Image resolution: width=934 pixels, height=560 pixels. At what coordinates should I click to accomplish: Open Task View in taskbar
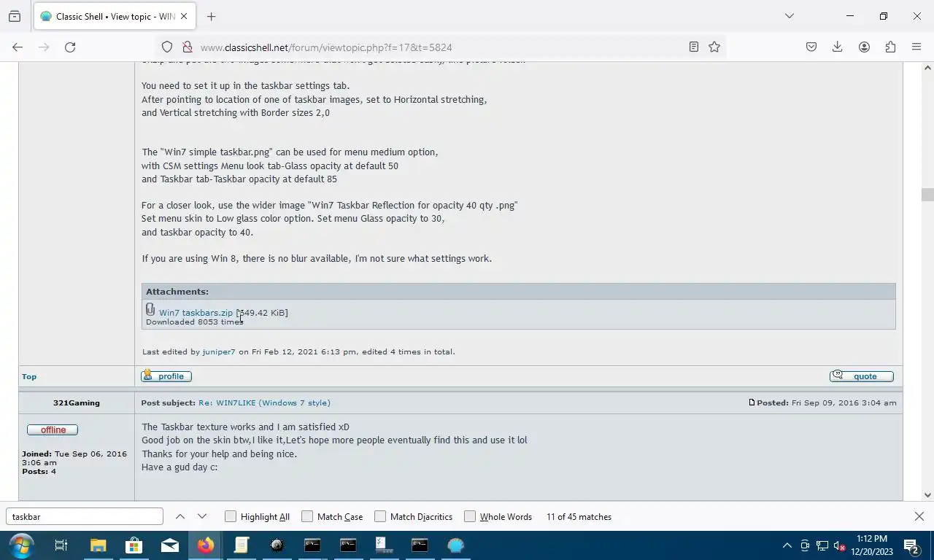[x=61, y=545]
